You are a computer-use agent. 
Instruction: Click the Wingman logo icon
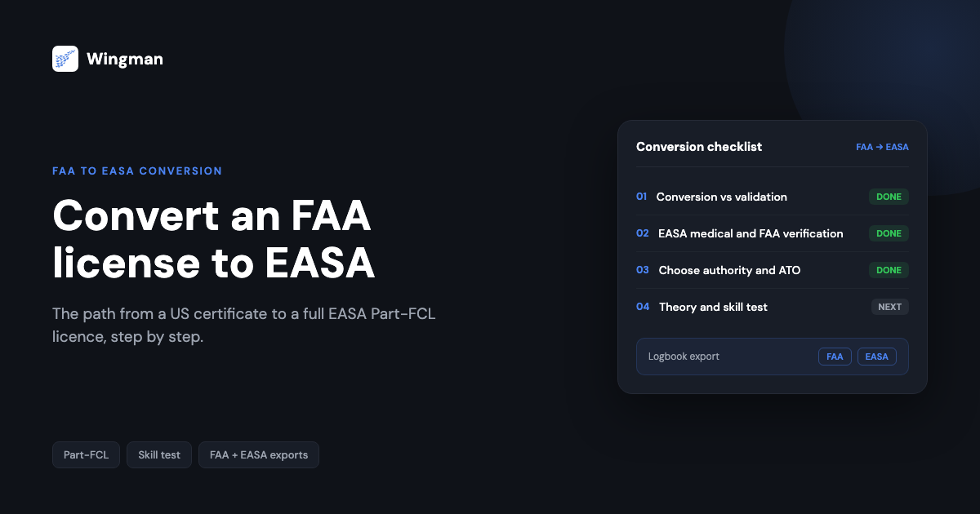click(x=65, y=59)
